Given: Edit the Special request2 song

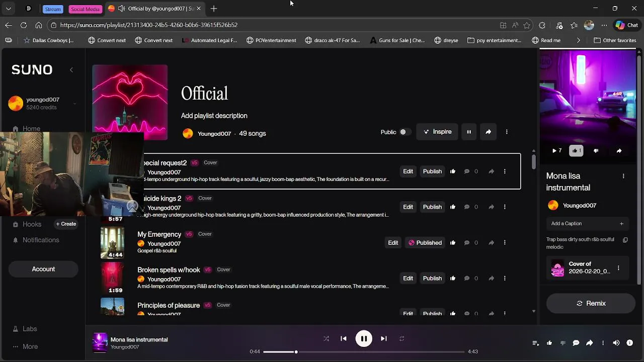Looking at the screenshot, I should pyautogui.click(x=408, y=171).
